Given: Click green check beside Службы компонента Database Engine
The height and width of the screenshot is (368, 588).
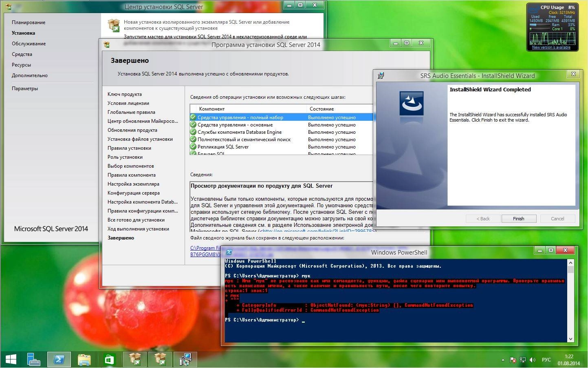Looking at the screenshot, I should pos(193,132).
